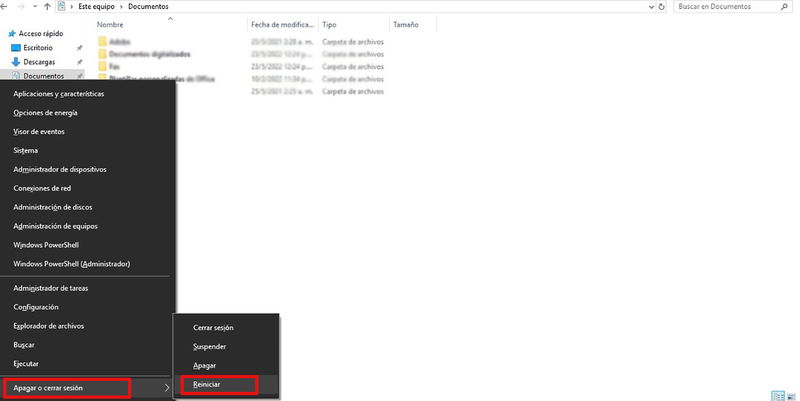
Task: Click the blue Descargas arrow icon
Action: 15,62
